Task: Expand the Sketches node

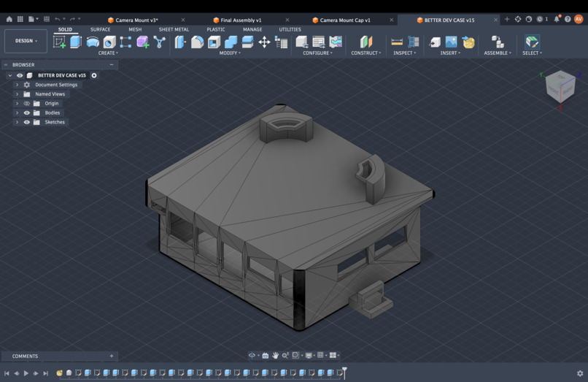Action: [x=17, y=123]
